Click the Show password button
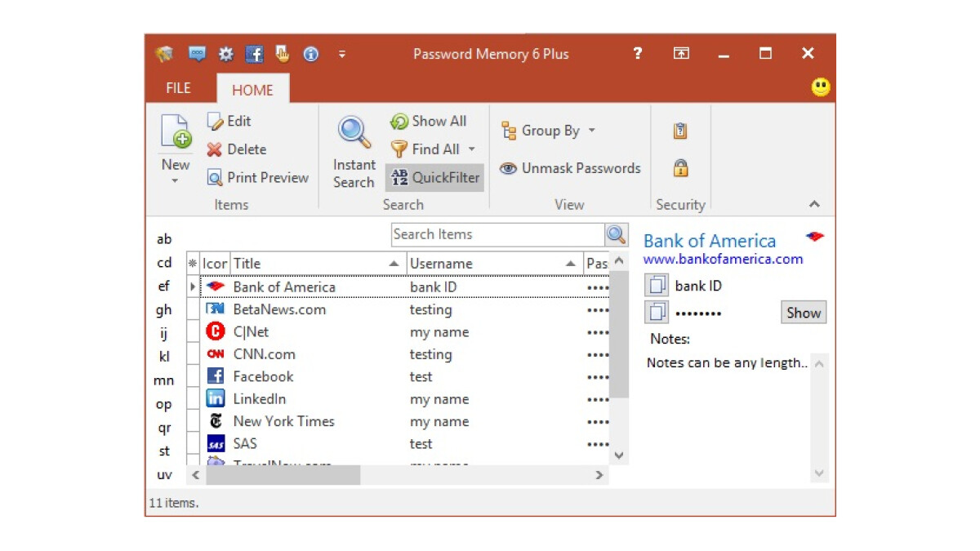Image resolution: width=980 pixels, height=551 pixels. pyautogui.click(x=804, y=313)
